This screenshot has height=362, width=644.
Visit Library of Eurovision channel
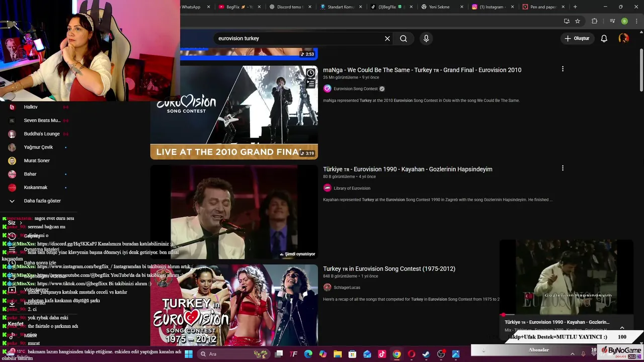pos(352,188)
